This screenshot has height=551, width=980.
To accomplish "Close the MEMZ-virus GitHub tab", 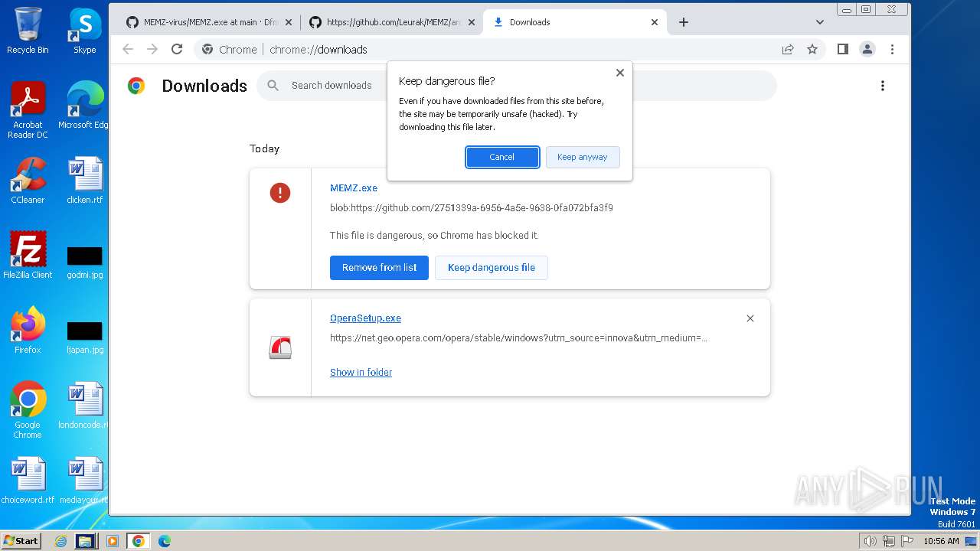I will [290, 22].
